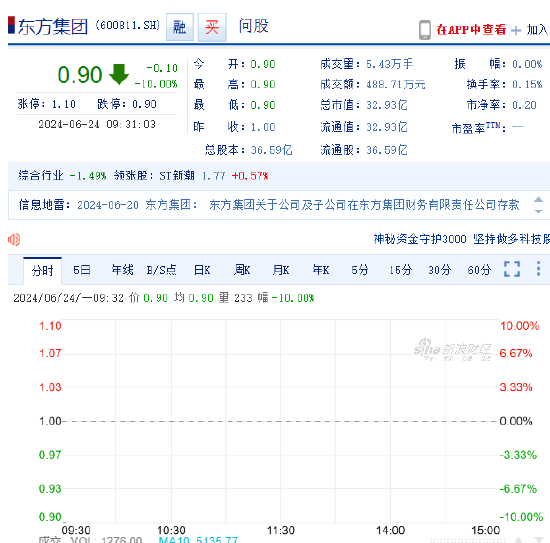
Task: Click the phone icon near 在APP中查看
Action: tap(425, 30)
